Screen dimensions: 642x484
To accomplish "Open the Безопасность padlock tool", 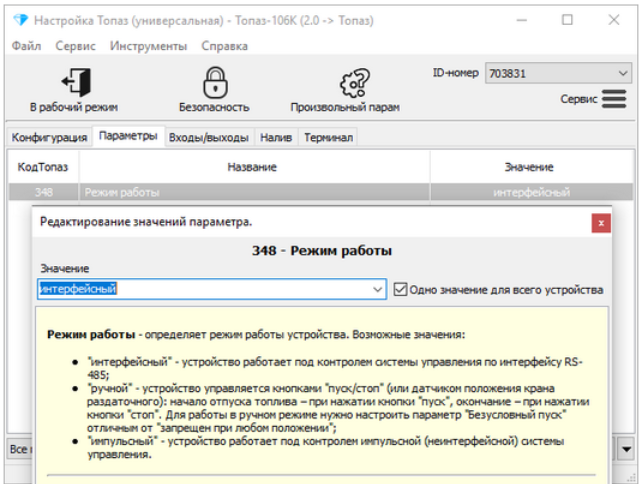I will coord(215,82).
